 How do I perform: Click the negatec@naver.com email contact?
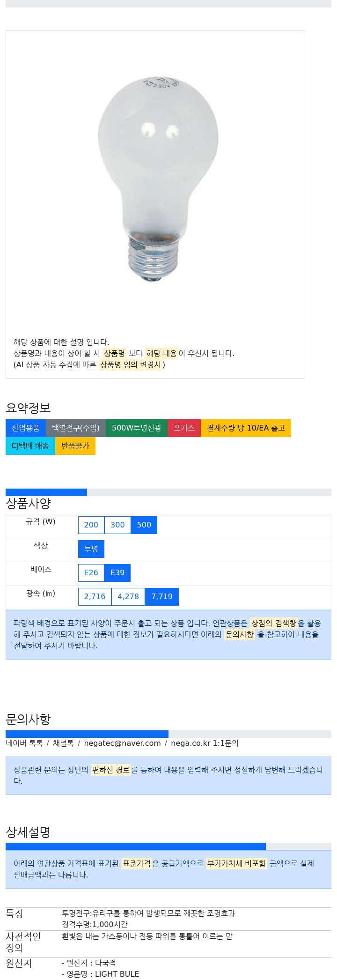[x=122, y=743]
